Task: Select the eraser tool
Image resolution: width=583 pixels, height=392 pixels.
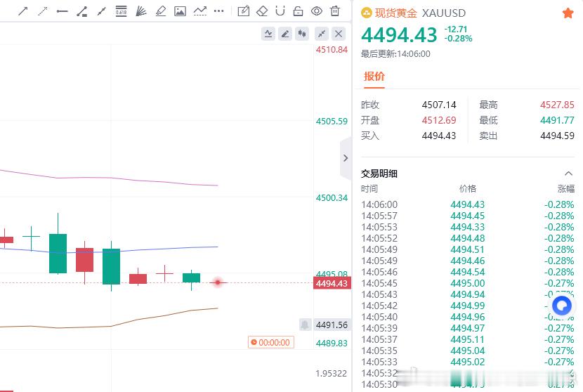Action: 262,11
